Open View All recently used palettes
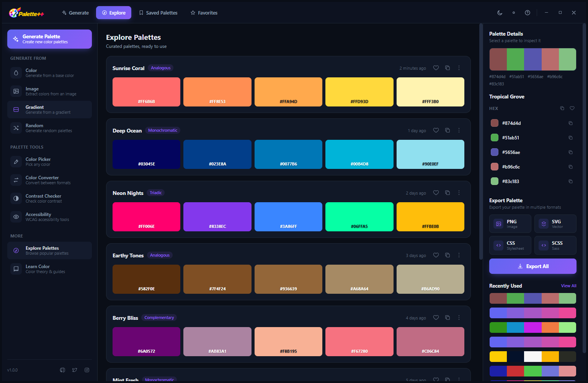This screenshot has width=588, height=383. [x=568, y=286]
